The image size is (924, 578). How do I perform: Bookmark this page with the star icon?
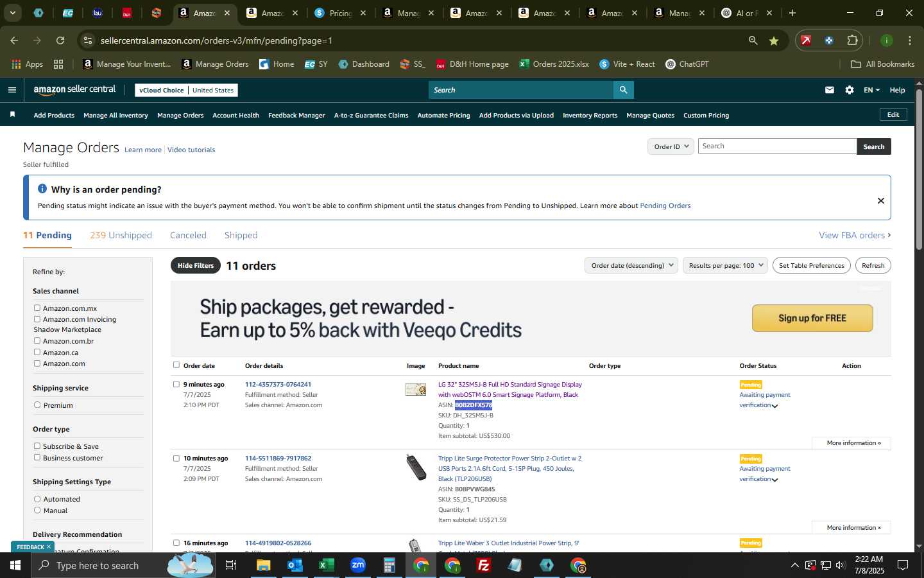774,40
